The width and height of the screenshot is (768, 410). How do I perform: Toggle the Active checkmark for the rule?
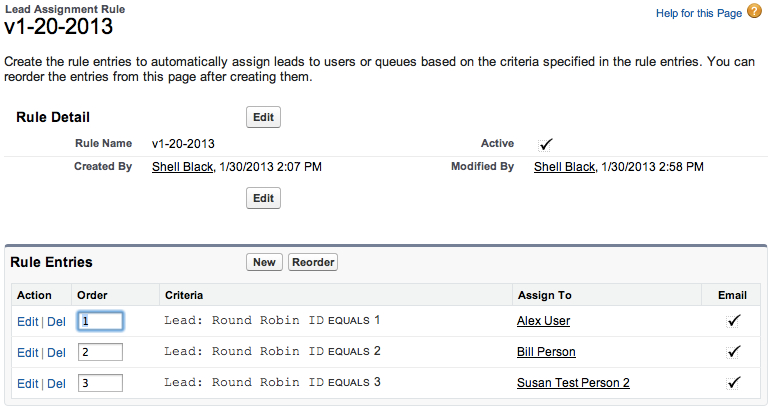click(x=545, y=145)
